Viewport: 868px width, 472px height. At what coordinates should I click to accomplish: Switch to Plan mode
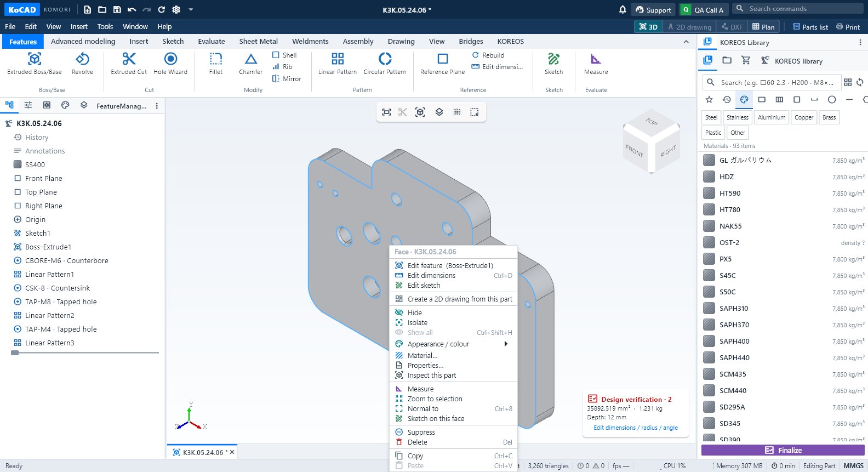tap(764, 26)
